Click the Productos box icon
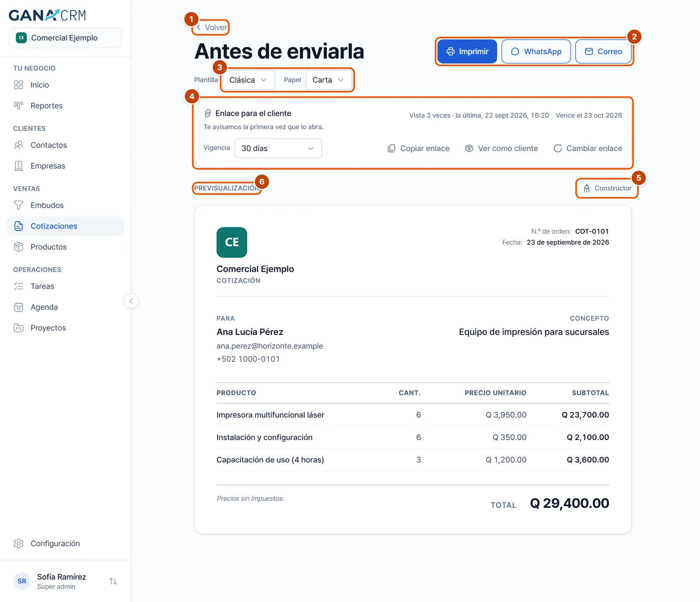Image resolution: width=700 pixels, height=602 pixels. pyautogui.click(x=18, y=247)
